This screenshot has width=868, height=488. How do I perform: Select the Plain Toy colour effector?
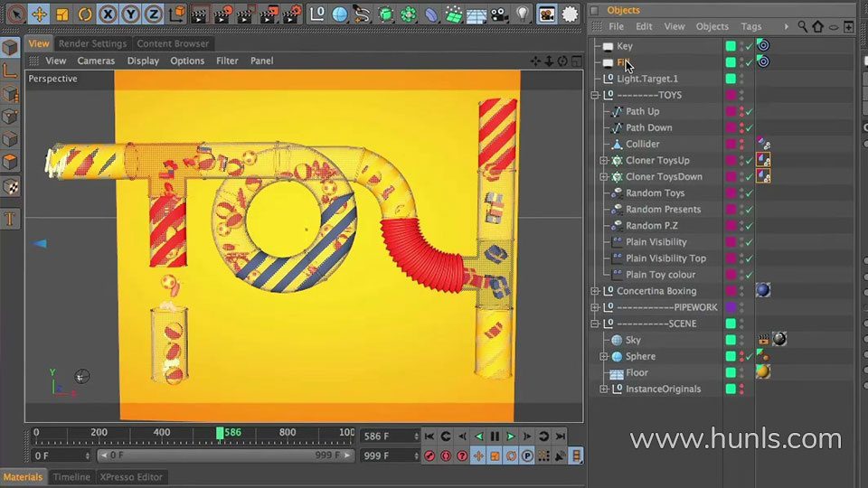coord(660,275)
